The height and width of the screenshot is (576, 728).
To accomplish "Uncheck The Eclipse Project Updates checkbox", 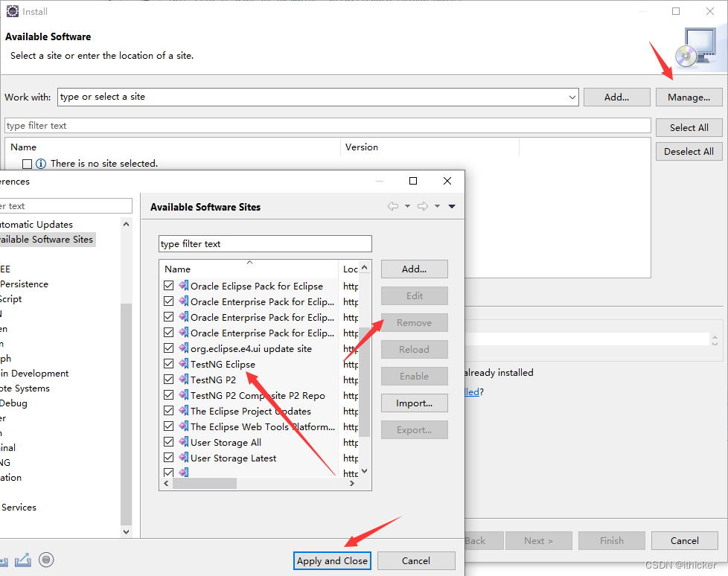I will pos(169,411).
